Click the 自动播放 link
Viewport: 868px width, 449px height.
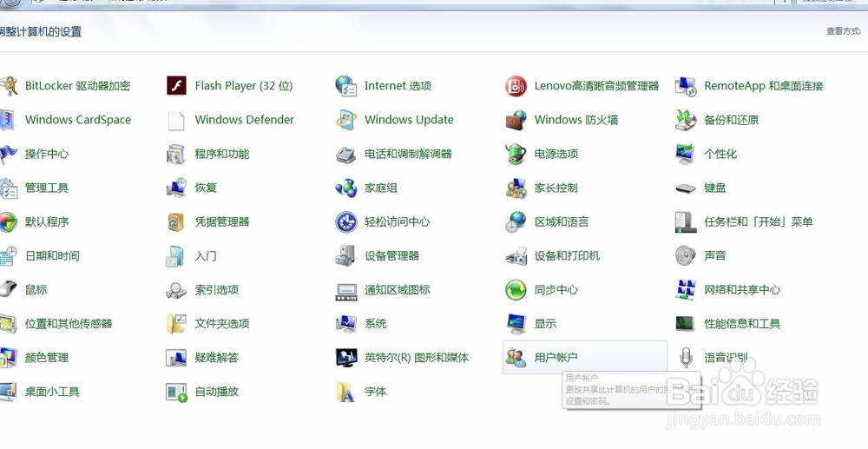[216, 392]
